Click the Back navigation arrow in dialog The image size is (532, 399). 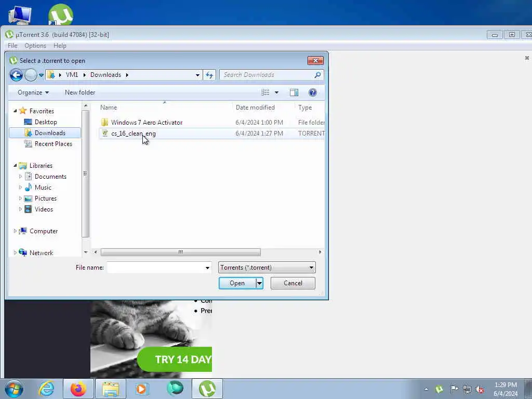pyautogui.click(x=16, y=75)
